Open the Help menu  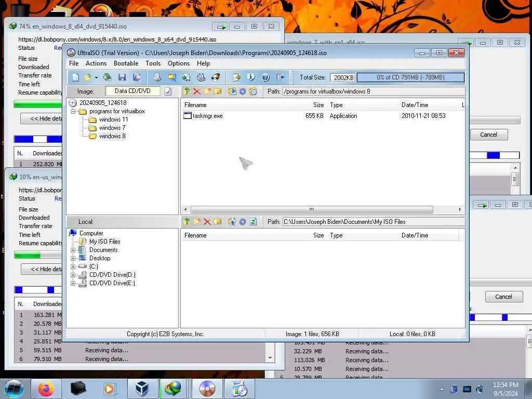pyautogui.click(x=203, y=63)
